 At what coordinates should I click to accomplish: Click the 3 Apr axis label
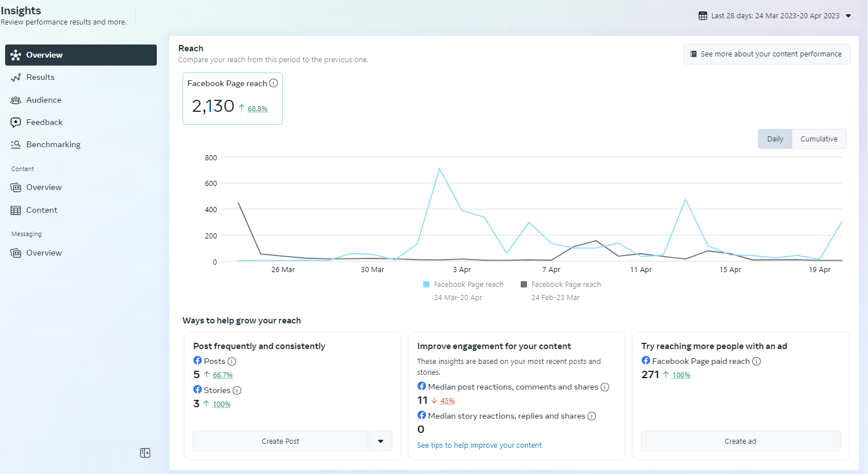pyautogui.click(x=462, y=270)
